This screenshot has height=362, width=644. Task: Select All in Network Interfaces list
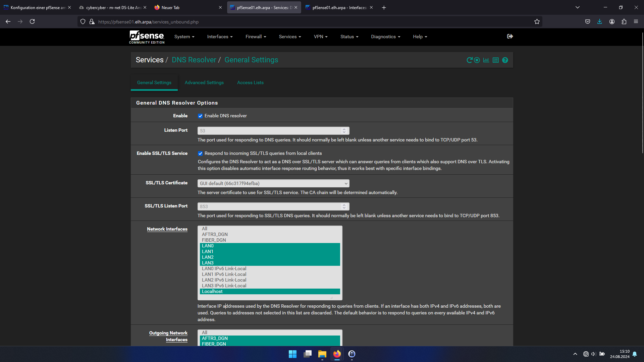pyautogui.click(x=270, y=229)
